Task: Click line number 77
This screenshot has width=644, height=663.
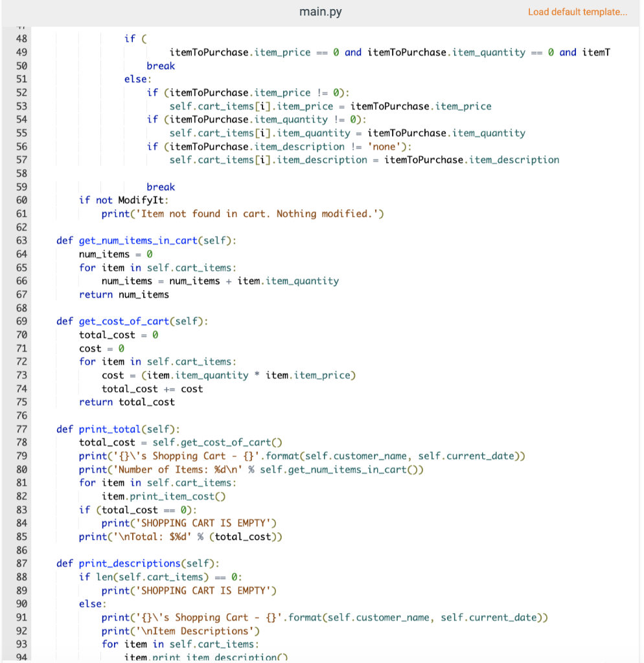Action: (x=21, y=429)
